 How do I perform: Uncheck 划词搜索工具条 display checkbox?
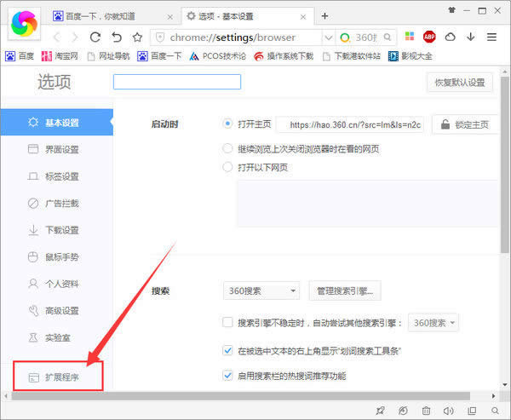tap(227, 350)
